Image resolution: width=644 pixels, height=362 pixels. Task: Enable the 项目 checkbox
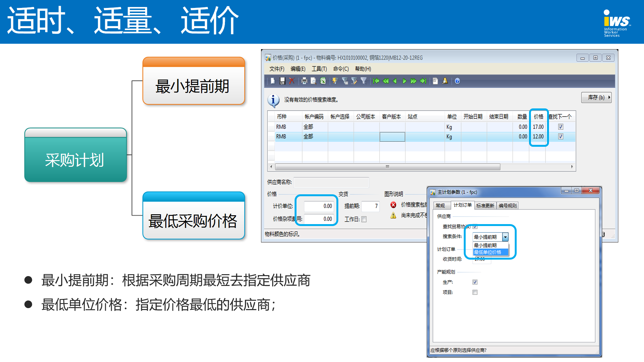(x=475, y=292)
